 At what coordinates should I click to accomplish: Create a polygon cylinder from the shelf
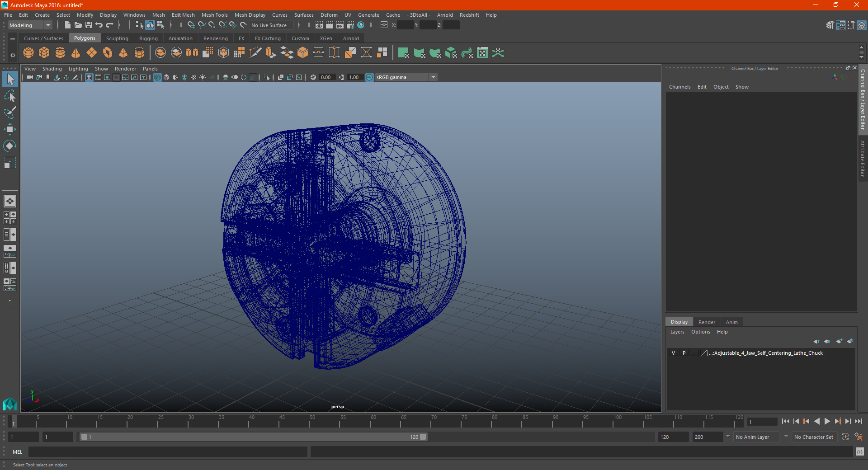[x=60, y=53]
